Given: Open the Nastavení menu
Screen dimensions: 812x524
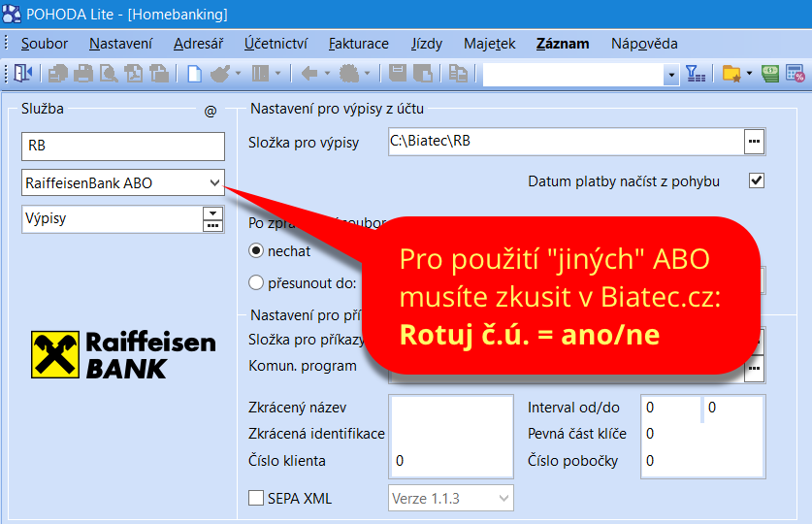Looking at the screenshot, I should [x=120, y=44].
